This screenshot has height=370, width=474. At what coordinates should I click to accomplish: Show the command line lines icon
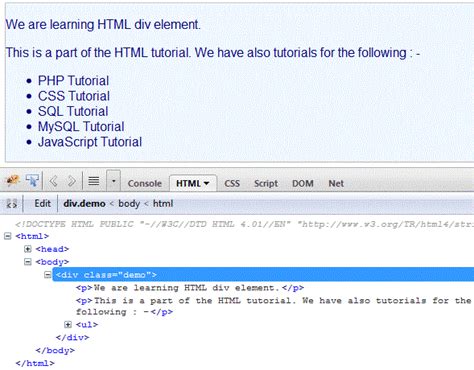tap(94, 181)
